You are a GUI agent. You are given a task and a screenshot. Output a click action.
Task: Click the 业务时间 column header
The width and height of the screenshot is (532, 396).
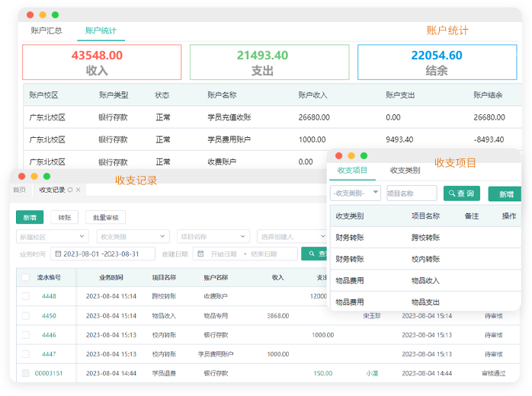coord(111,277)
